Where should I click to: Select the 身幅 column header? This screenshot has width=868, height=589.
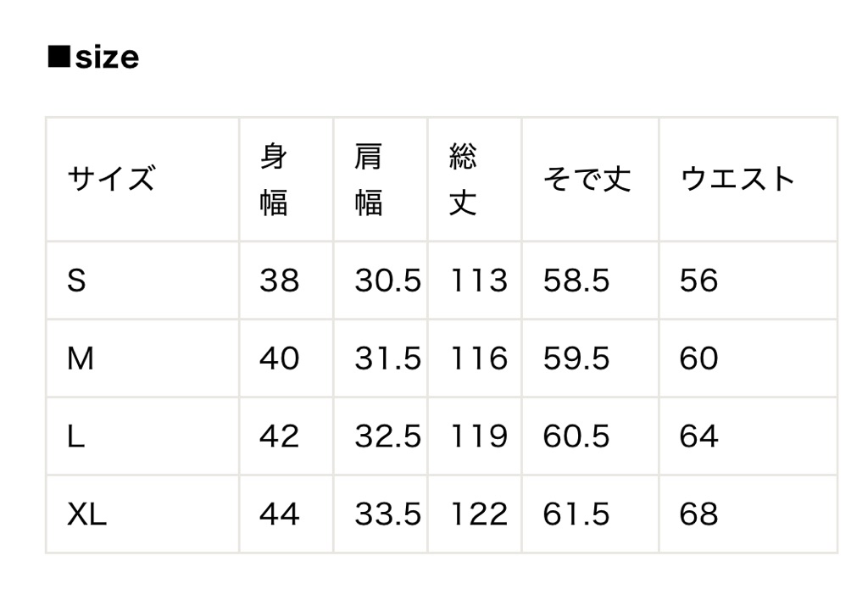[274, 180]
